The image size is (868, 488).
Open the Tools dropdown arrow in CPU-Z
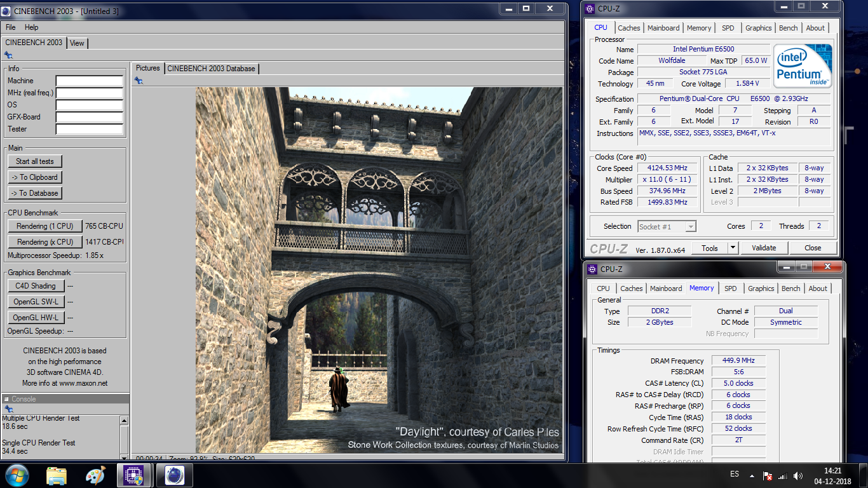coord(733,248)
